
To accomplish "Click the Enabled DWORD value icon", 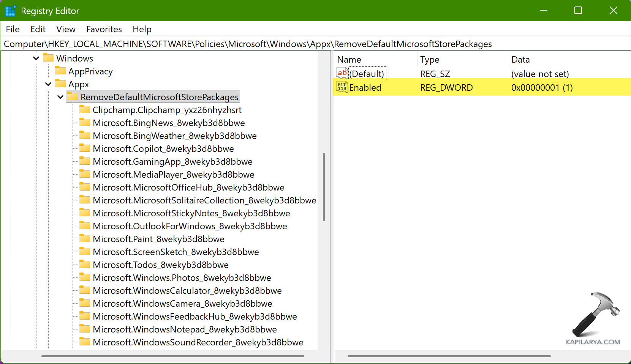I will (x=342, y=87).
